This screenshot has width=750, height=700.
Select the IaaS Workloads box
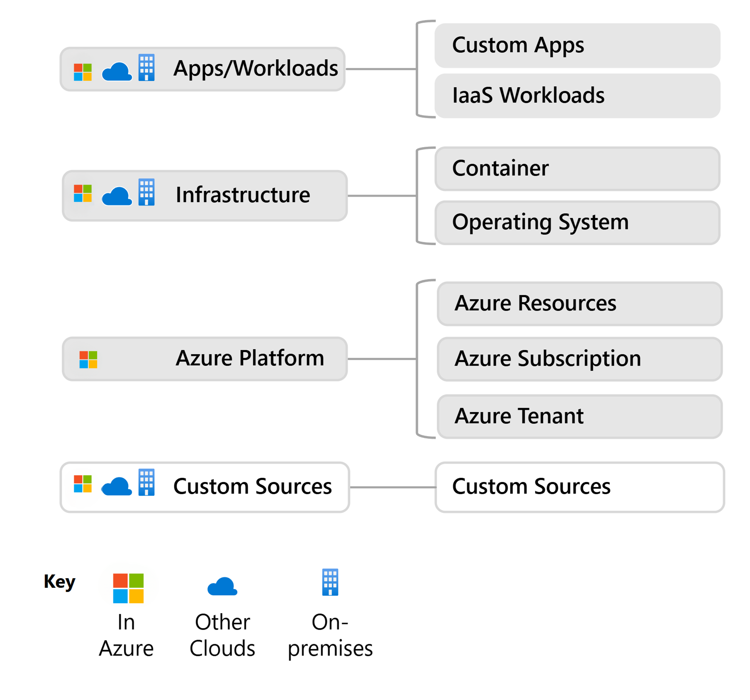[577, 96]
